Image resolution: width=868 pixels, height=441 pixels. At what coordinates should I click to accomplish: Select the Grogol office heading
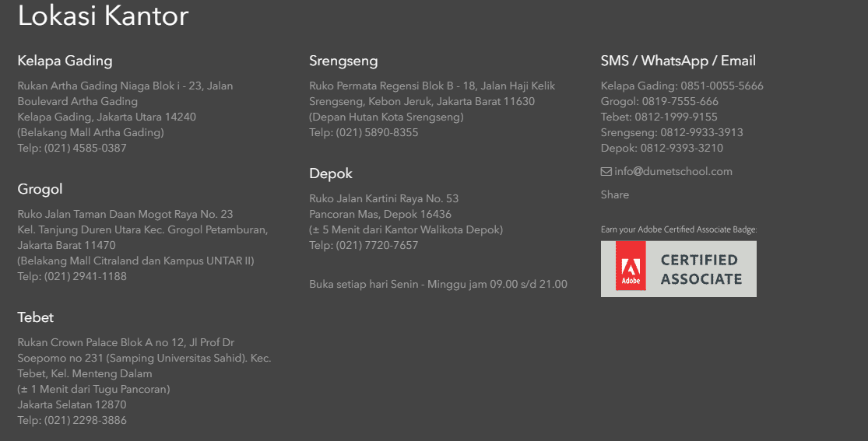click(x=40, y=189)
